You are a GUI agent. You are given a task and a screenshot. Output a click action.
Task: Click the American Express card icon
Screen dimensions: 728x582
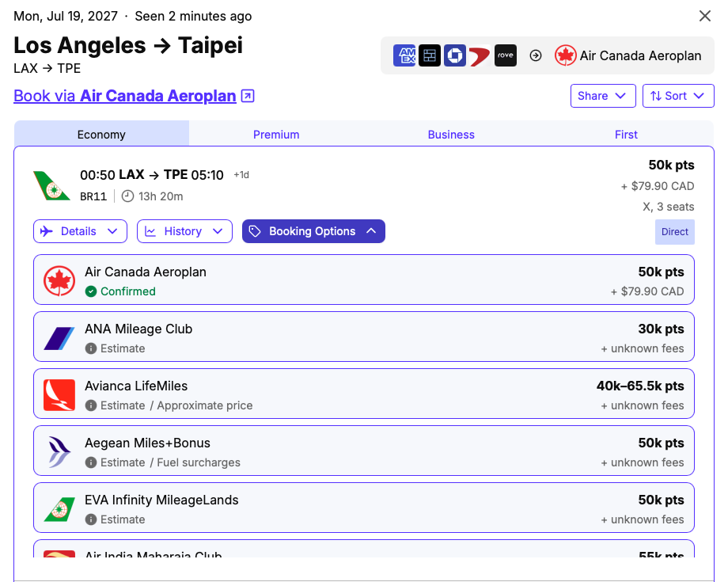pos(404,55)
